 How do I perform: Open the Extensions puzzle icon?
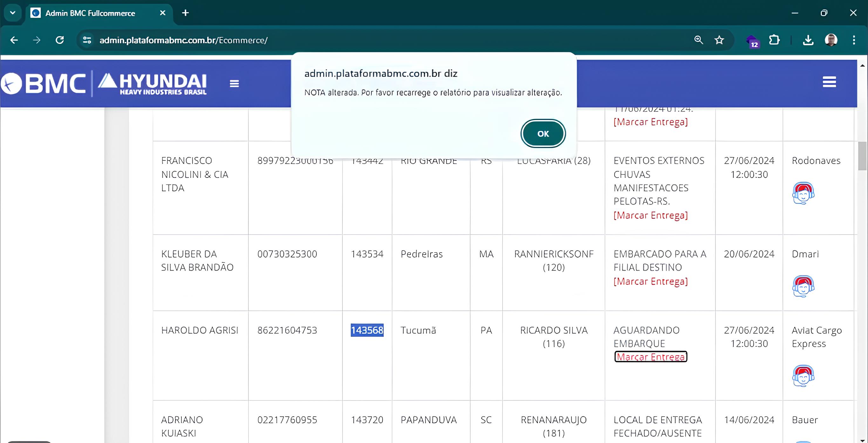tap(774, 40)
